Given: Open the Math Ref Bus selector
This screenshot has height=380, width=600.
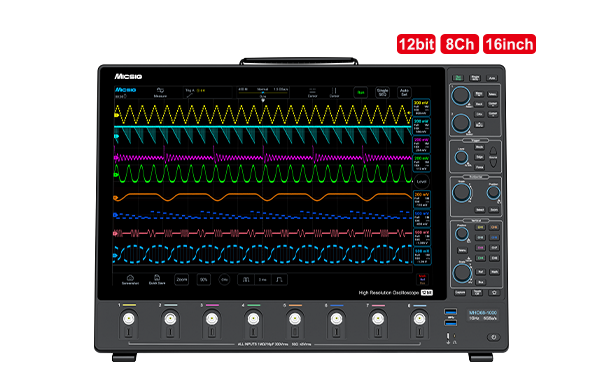Looking at the screenshot, I should point(422,279).
